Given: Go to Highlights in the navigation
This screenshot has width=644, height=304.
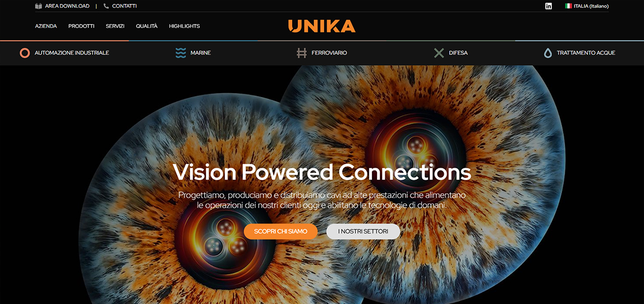Looking at the screenshot, I should pos(185,26).
